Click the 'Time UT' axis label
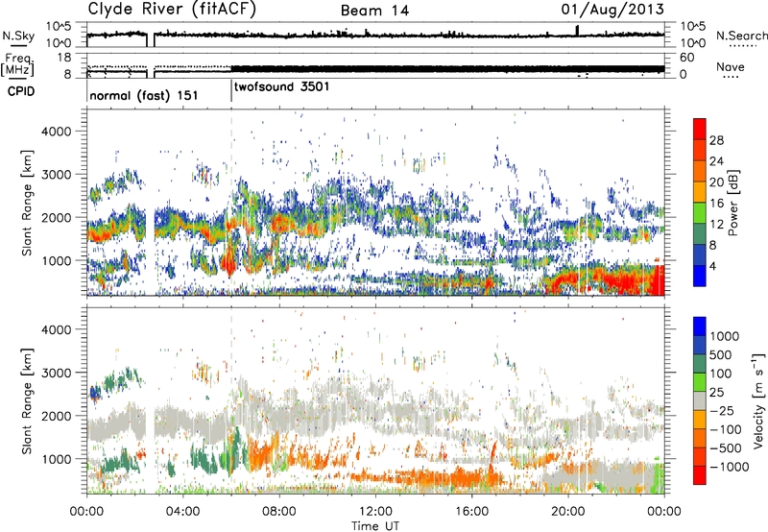The height and width of the screenshot is (532, 768). pyautogui.click(x=375, y=526)
